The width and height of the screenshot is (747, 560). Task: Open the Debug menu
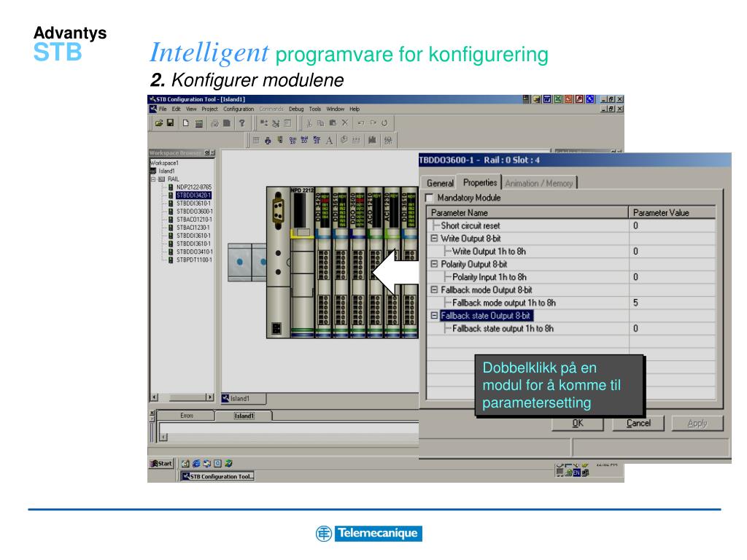296,109
